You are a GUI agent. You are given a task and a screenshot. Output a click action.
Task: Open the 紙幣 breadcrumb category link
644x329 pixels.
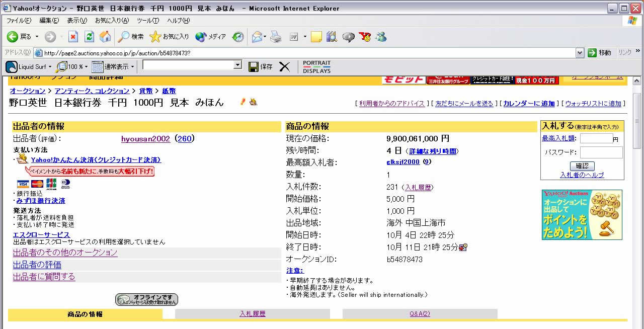(169, 91)
